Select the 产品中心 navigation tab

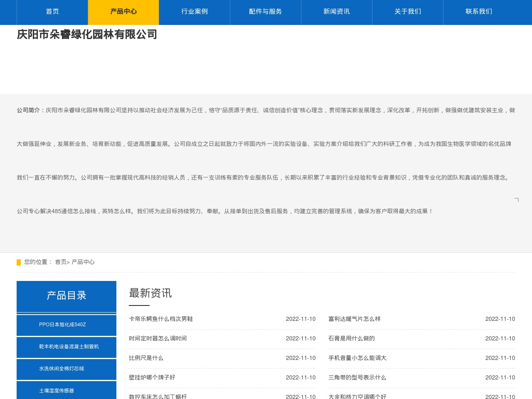point(123,12)
